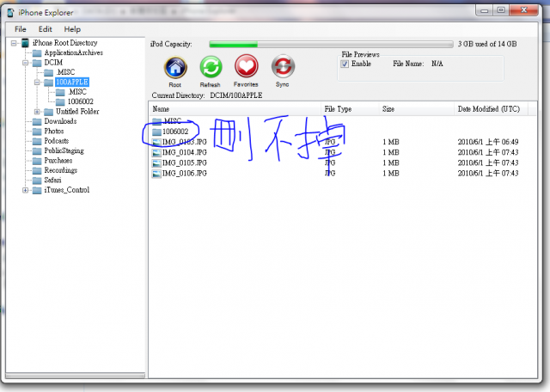Viewport: 550px width, 392px height.
Task: Sort by Date Modified (UTC) column header
Action: click(491, 109)
